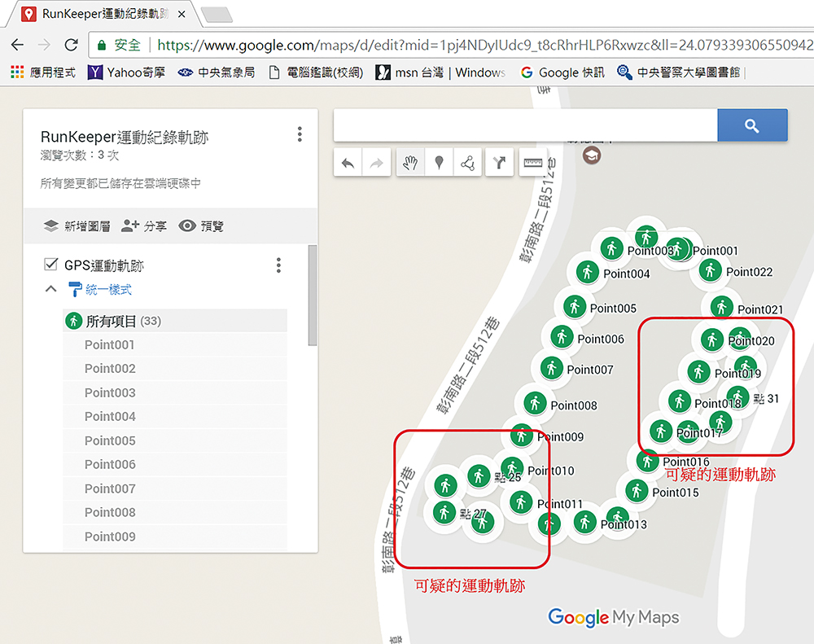Image resolution: width=814 pixels, height=644 pixels.
Task: Select Point006 in the layer list
Action: pos(175,464)
